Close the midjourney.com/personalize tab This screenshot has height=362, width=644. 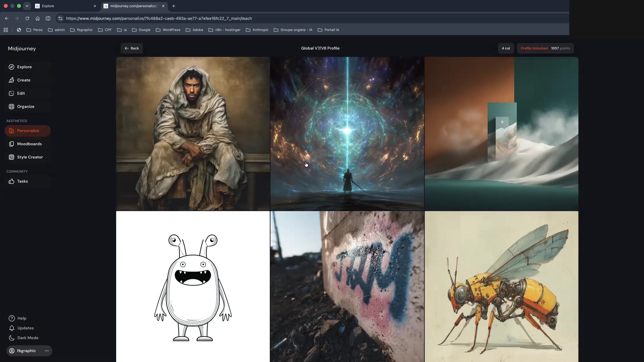[163, 6]
